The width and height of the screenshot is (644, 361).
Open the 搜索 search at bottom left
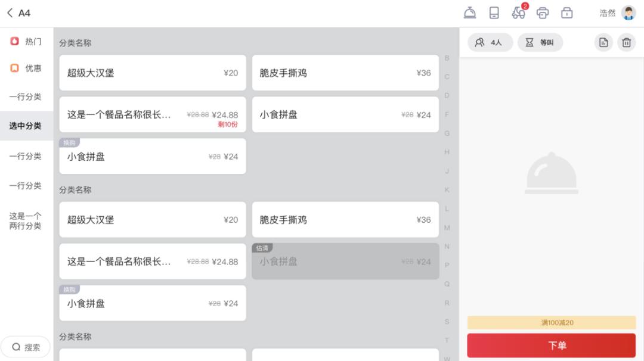pos(26,347)
